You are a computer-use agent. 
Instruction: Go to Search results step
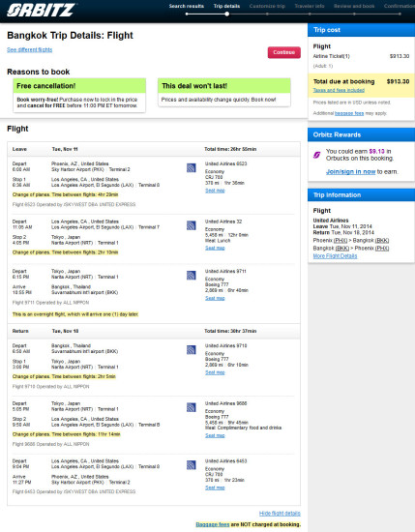point(187,6)
